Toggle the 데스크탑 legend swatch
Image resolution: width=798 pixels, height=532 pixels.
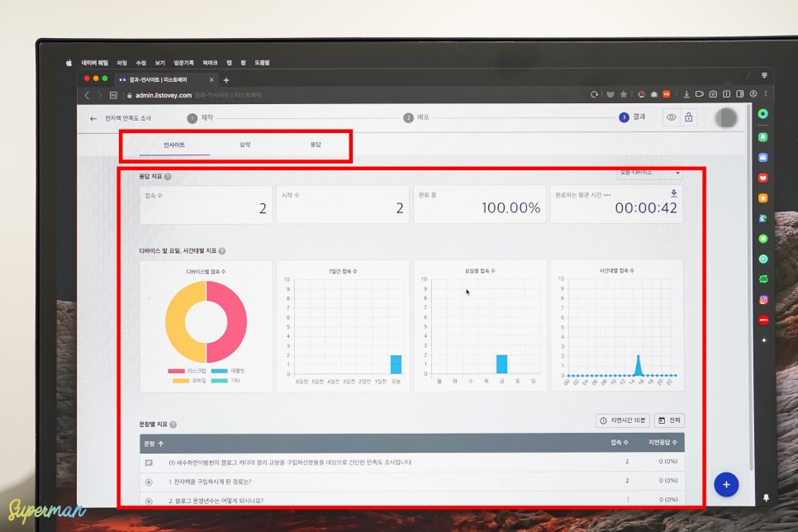(x=176, y=371)
